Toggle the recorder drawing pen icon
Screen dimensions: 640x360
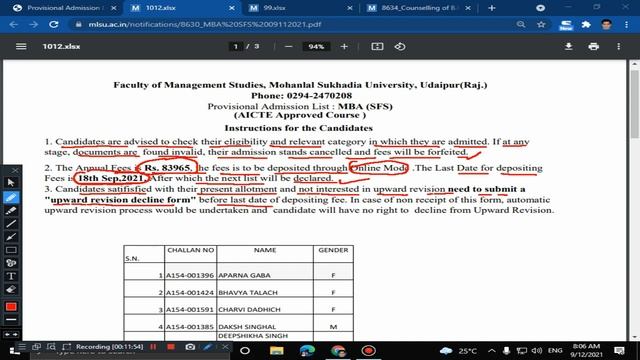point(207,347)
